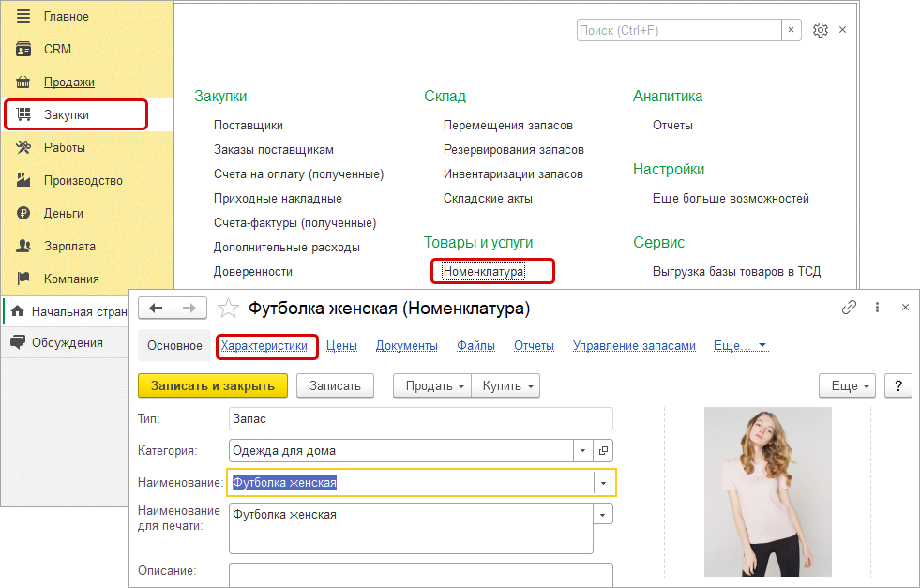Open Заказы поставщикам link
Image resolution: width=920 pixels, height=588 pixels.
coord(274,150)
